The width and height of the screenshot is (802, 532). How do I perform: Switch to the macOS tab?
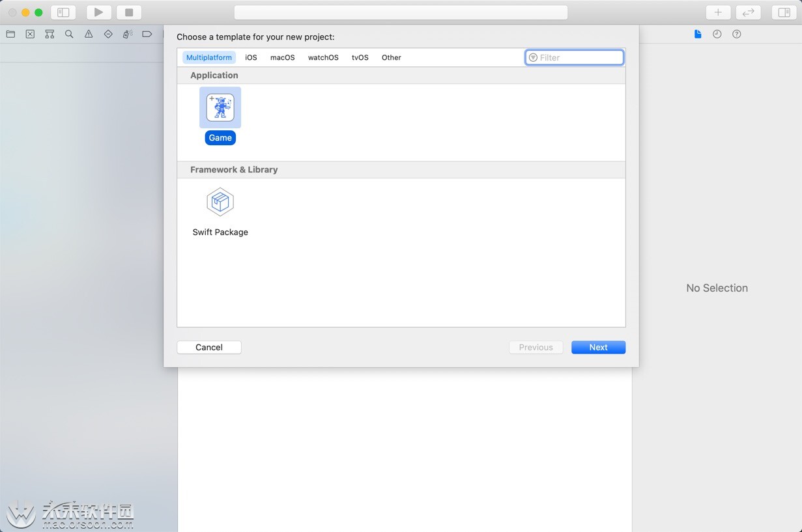click(283, 57)
